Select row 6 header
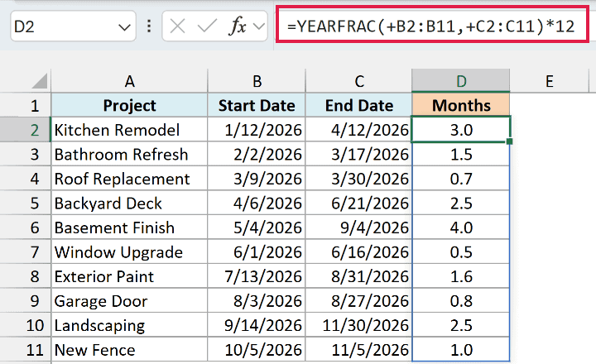Viewport: 596px width, 364px height. click(26, 227)
